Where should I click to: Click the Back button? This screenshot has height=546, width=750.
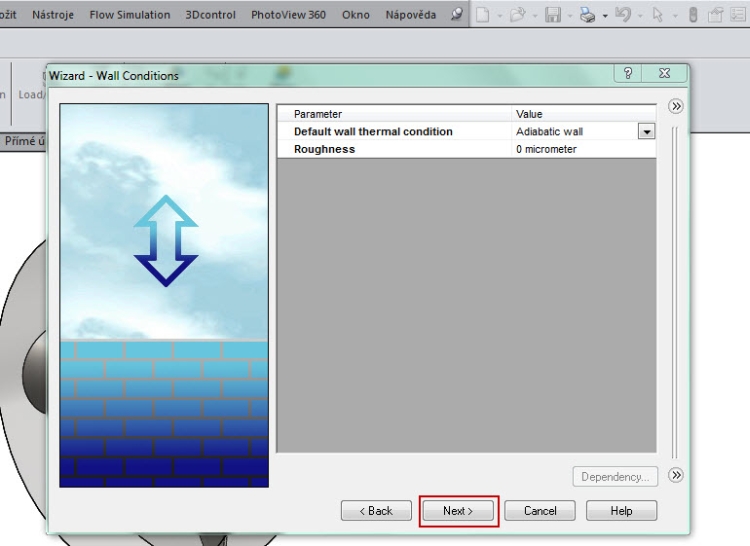pyautogui.click(x=376, y=511)
